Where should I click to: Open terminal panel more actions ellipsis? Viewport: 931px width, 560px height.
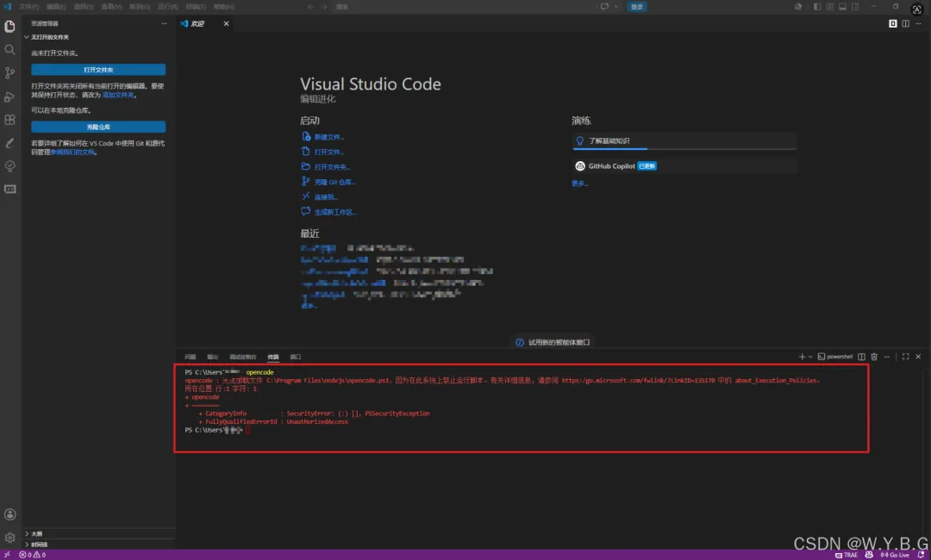click(886, 357)
